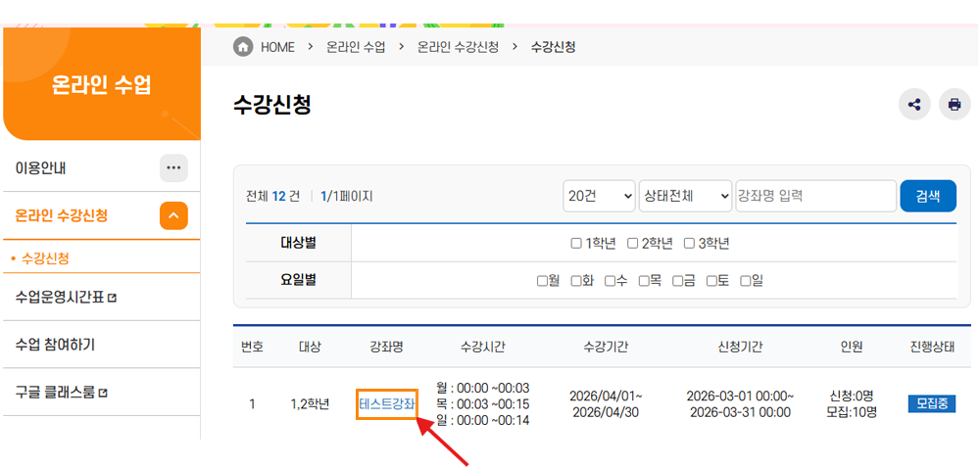Screen dimensions: 980x467
Task: Go to 온라인 수업 in the breadcrumb
Action: pos(356,47)
